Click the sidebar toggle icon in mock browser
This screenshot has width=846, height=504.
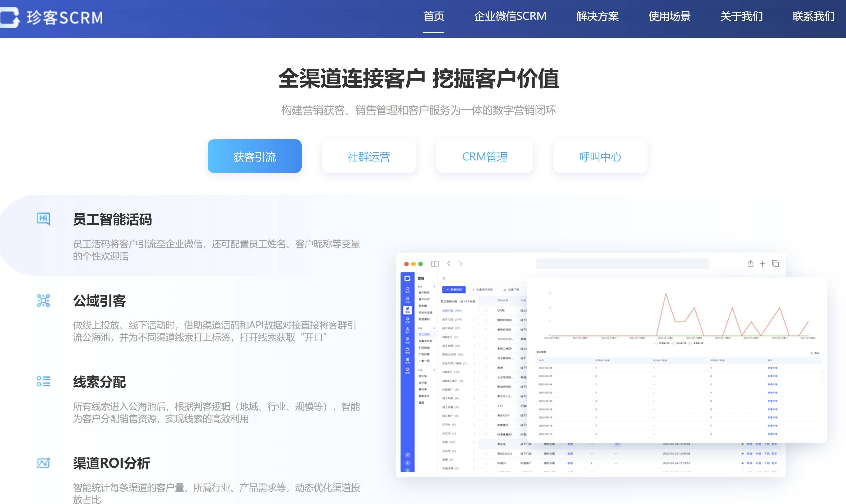[x=435, y=263]
